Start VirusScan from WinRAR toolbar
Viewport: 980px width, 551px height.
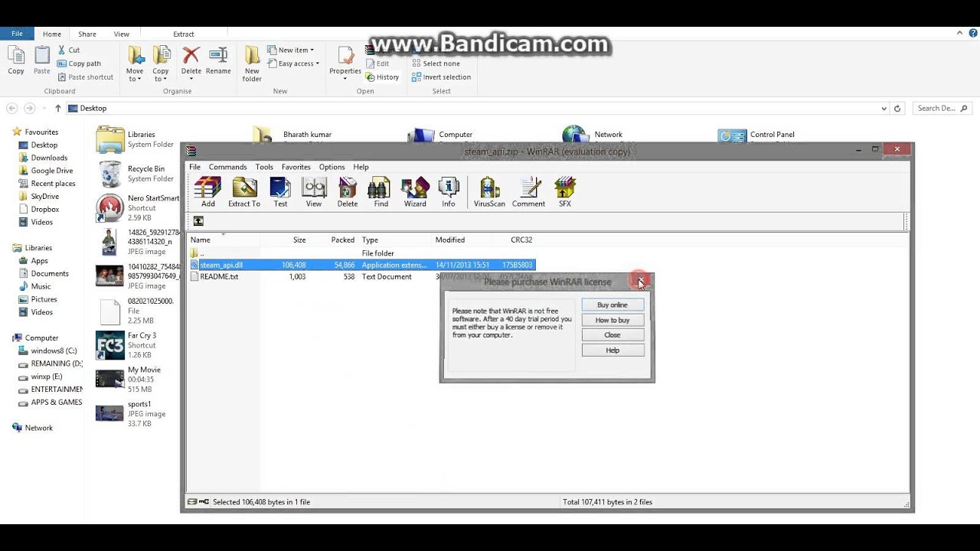[489, 192]
